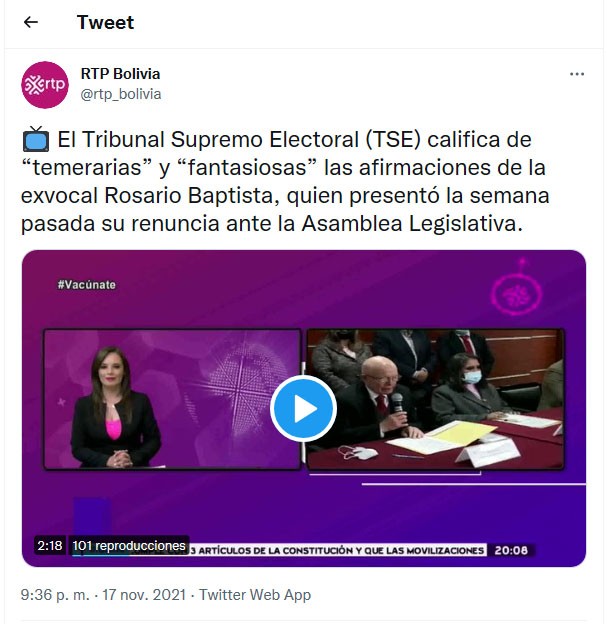The width and height of the screenshot is (607, 624).
Task: Click the tweet text about Rosario Baptista
Action: pyautogui.click(x=285, y=181)
